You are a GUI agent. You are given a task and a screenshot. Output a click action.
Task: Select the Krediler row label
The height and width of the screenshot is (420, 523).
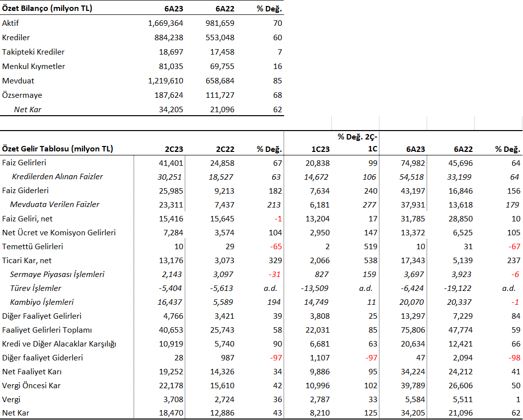[x=16, y=38]
